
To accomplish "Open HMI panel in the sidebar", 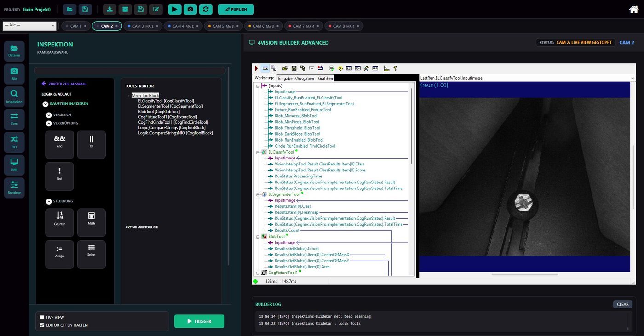I will coord(14,165).
